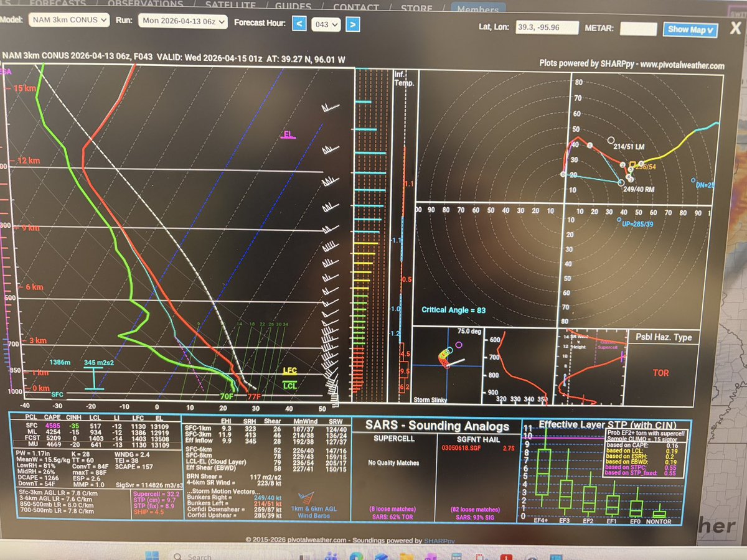Open the Model dropdown showing NAM 3km CONUS
This screenshot has height=560, width=747.
[69, 21]
